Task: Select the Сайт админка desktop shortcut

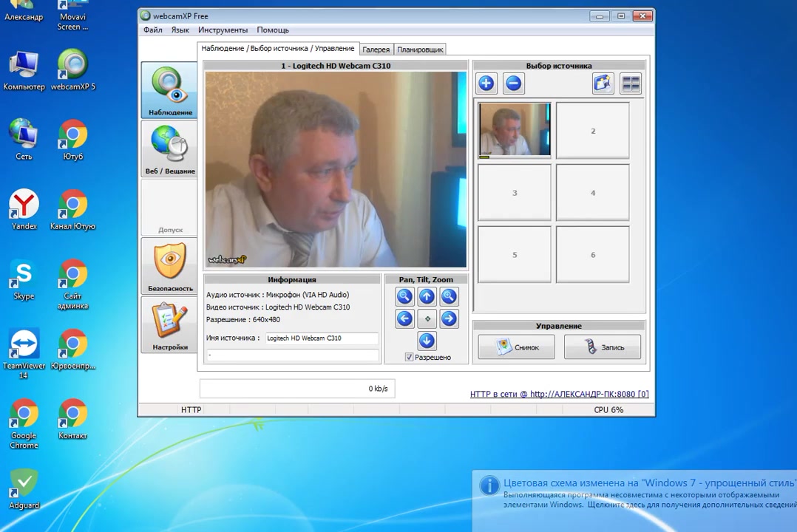Action: 72,284
